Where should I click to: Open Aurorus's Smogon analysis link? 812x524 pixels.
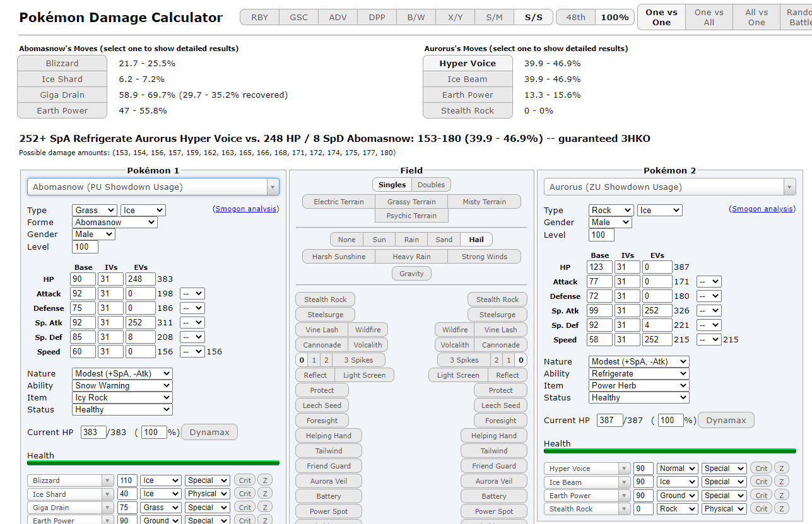(x=763, y=209)
